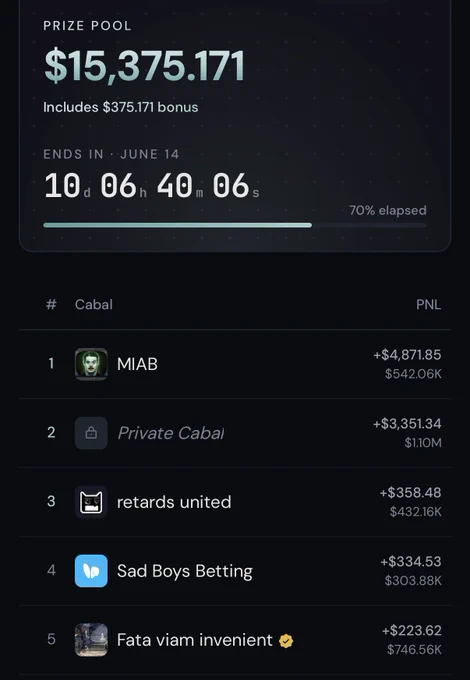The height and width of the screenshot is (680, 470).
Task: Open the Private Cabal entry
Action: 235,433
